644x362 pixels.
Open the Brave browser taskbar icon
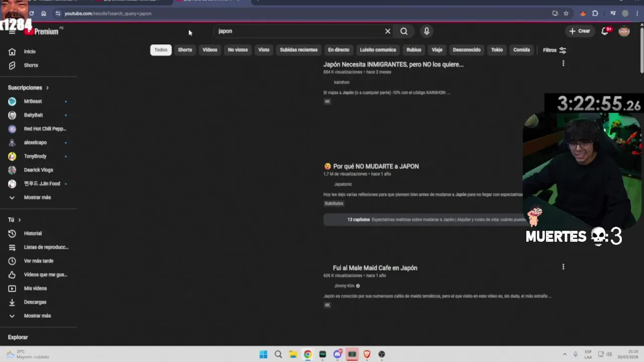367,354
